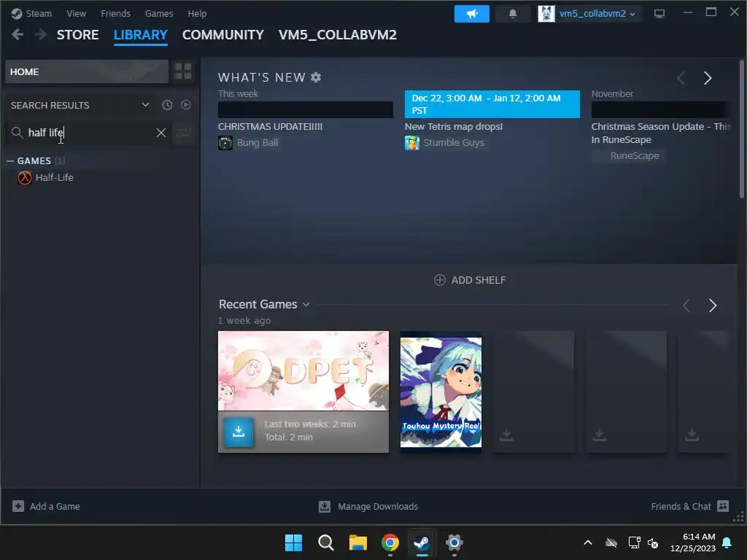This screenshot has width=747, height=560.
Task: Open File Explorer from taskbar
Action: pos(357,542)
